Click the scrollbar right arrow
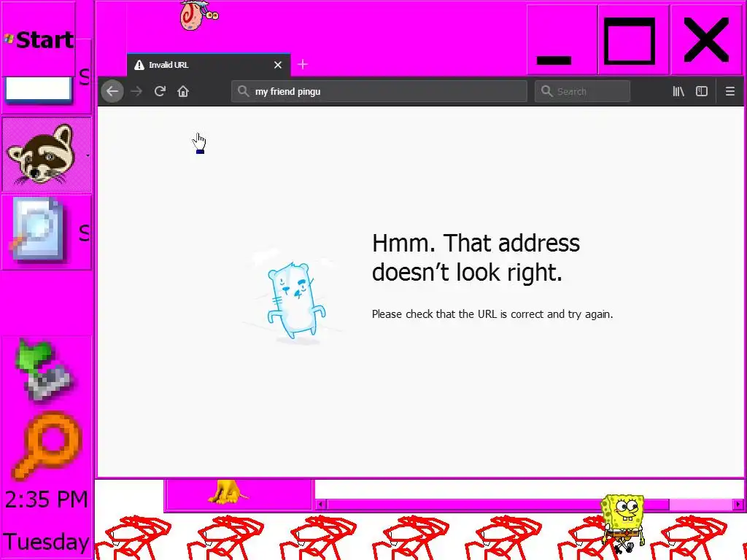Screen dimensions: 747x560 (738, 505)
